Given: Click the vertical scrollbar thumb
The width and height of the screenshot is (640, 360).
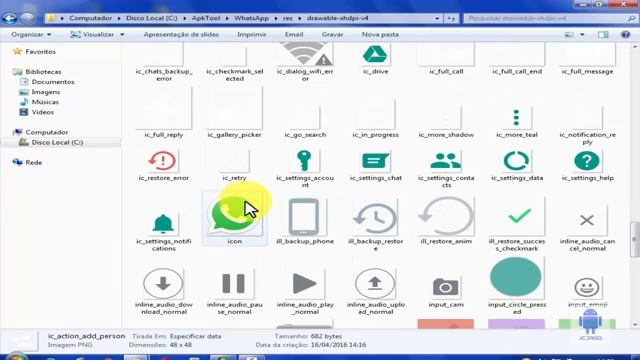Looking at the screenshot, I should click(x=634, y=240).
